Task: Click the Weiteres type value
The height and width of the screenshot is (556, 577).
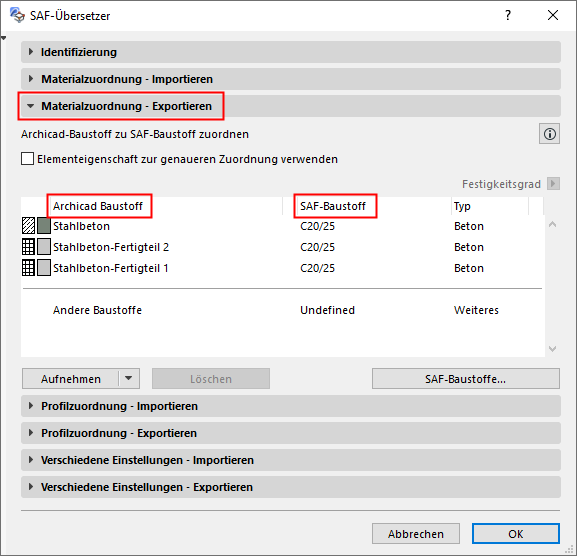Action: tap(476, 310)
